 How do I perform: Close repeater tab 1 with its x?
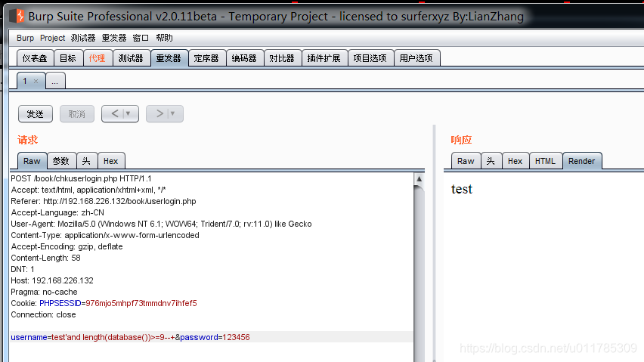click(36, 82)
